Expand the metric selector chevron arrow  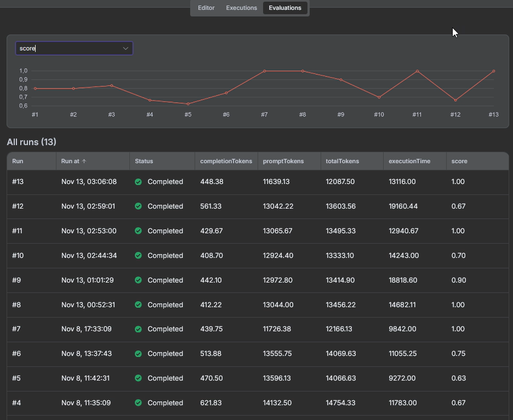126,48
